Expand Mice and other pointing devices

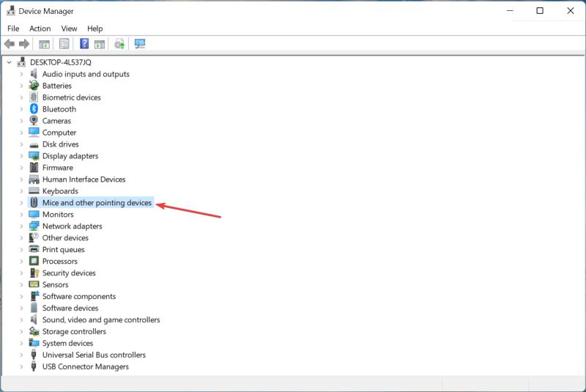21,203
